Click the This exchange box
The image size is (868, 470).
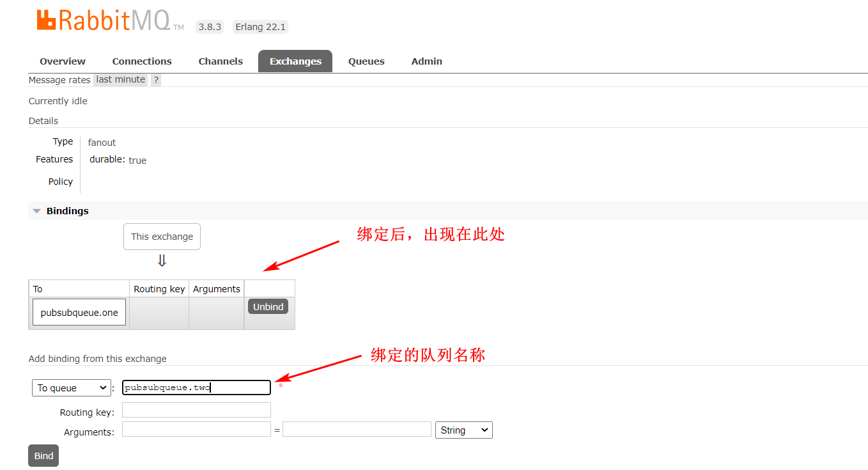[x=162, y=237]
